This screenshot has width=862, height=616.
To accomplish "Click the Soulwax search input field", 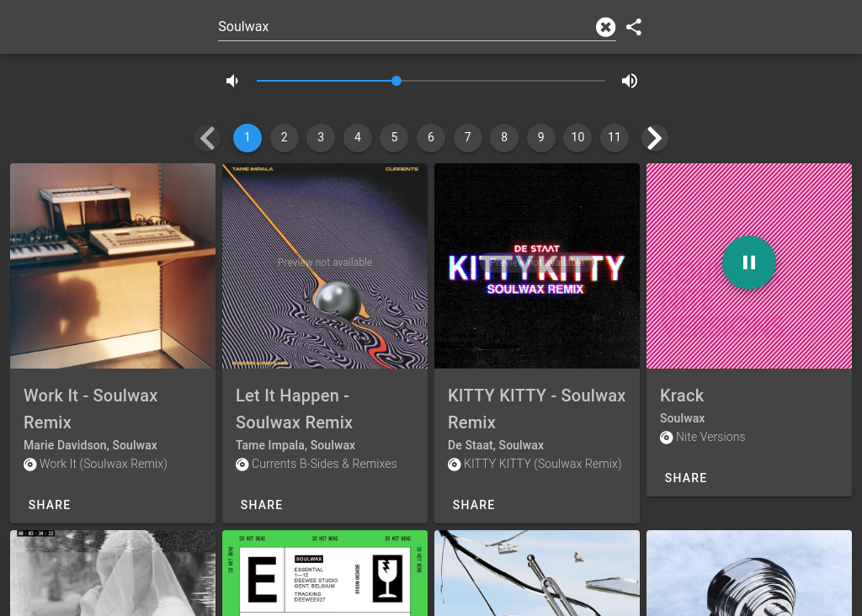I will pos(405,26).
